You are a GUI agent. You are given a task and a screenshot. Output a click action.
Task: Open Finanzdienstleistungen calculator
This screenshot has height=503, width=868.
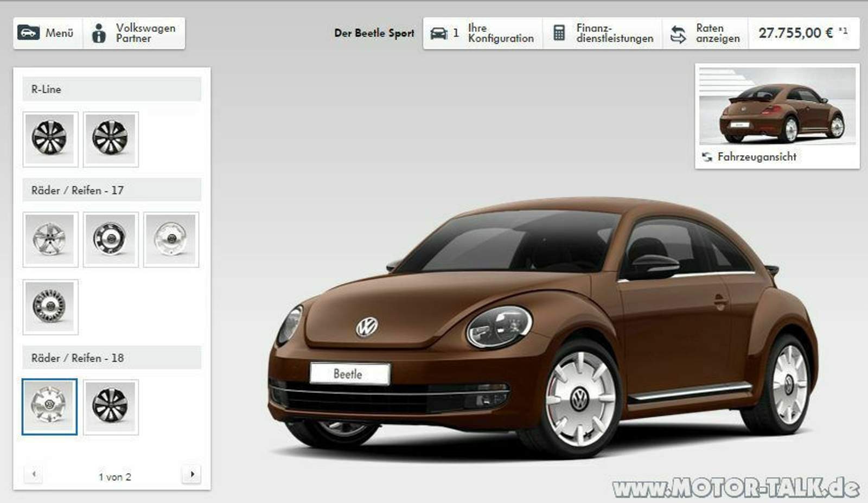(602, 33)
